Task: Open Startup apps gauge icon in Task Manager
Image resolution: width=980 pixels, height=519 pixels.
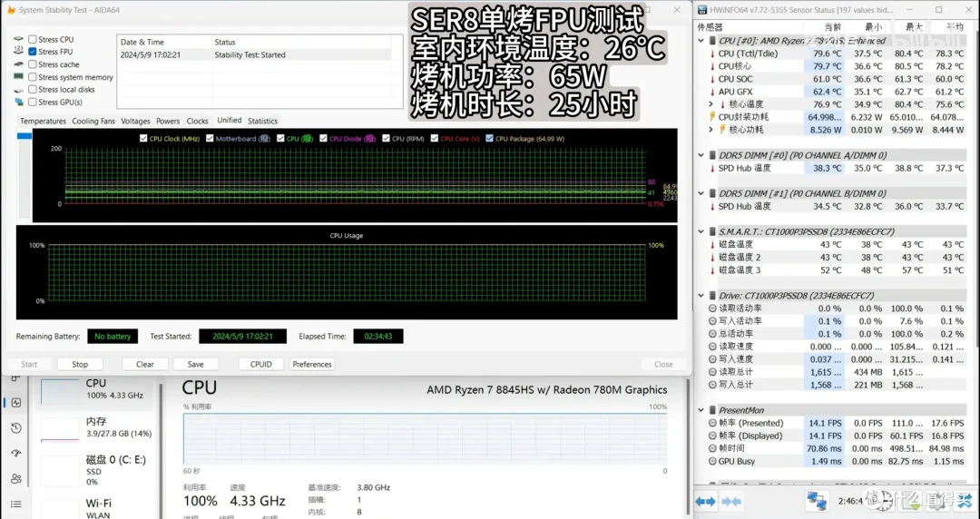Action: click(x=16, y=454)
